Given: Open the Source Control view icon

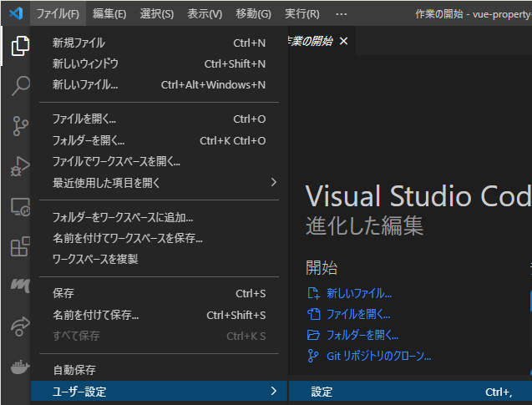Looking at the screenshot, I should (20, 126).
